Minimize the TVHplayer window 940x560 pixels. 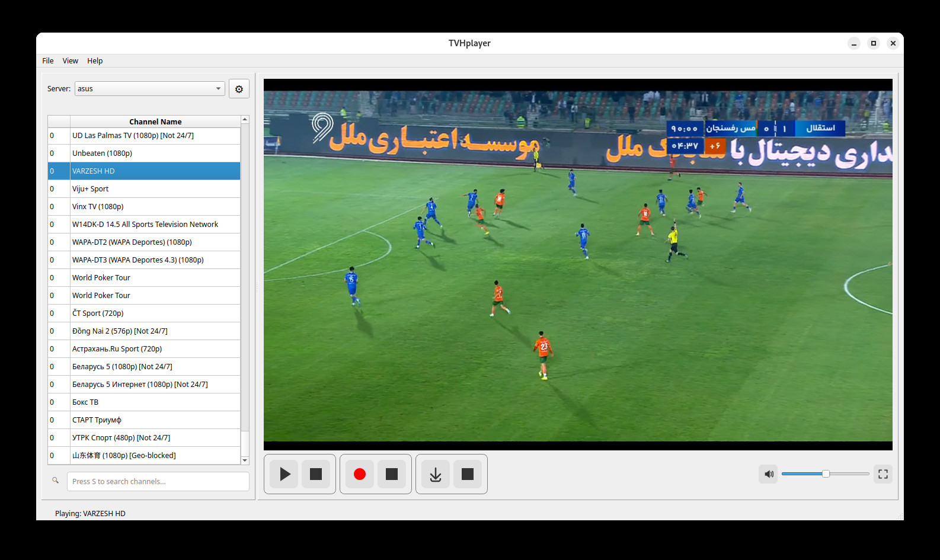click(854, 43)
